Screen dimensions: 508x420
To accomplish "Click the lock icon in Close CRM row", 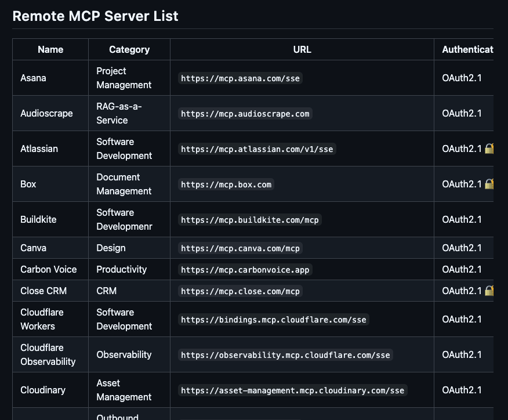I will 489,291.
